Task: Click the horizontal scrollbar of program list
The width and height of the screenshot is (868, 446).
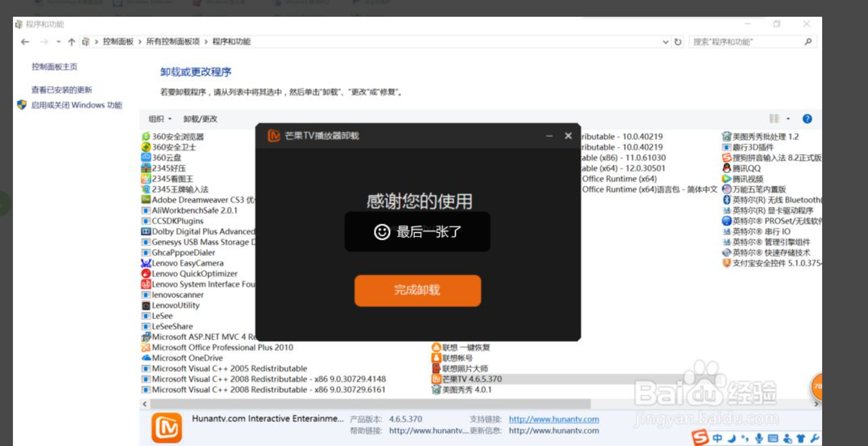Action: coord(371,404)
